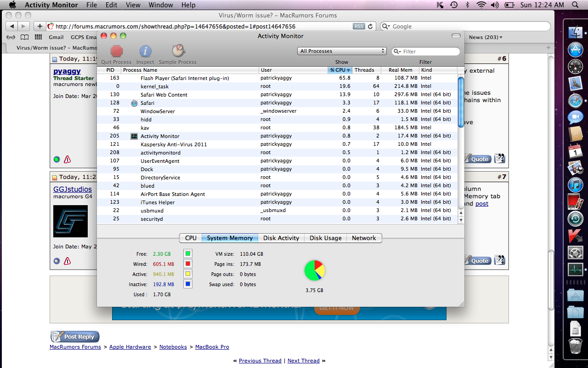Launch iTunes from the Dock
The height and width of the screenshot is (368, 588).
tap(575, 185)
